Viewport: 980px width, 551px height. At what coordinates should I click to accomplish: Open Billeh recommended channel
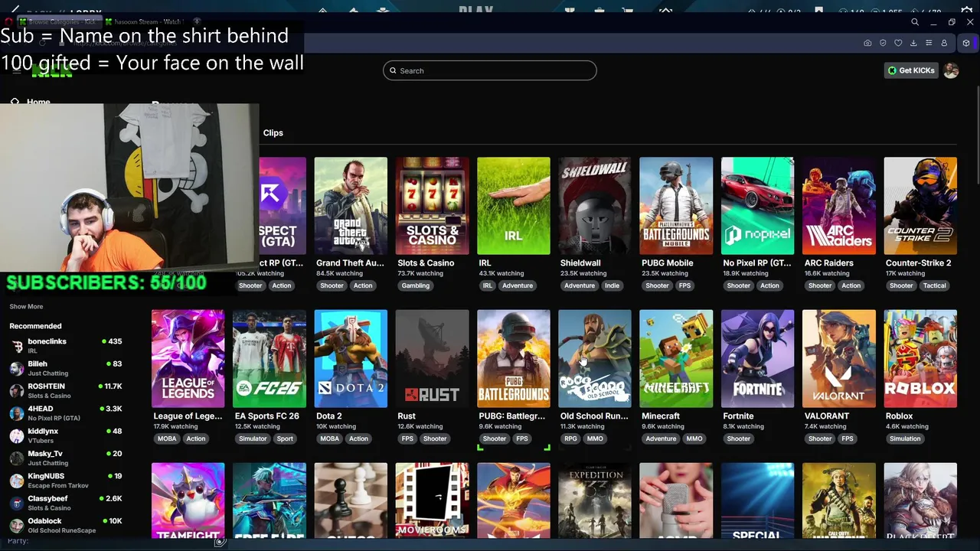66,368
